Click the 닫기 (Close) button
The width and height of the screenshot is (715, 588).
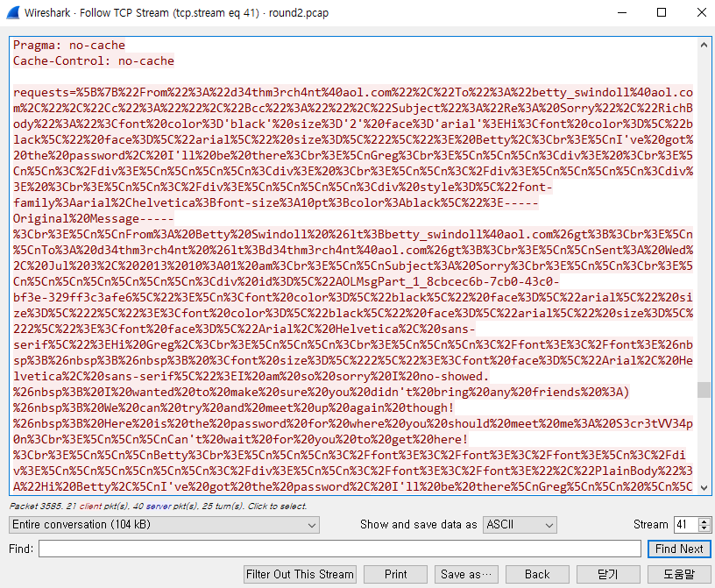point(608,574)
